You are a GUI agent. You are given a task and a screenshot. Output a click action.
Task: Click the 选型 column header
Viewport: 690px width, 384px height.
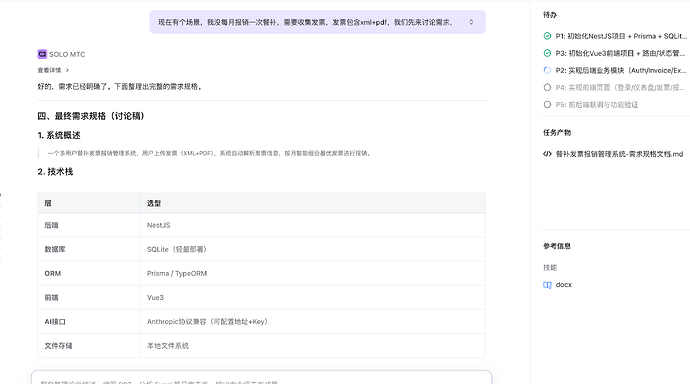click(154, 203)
